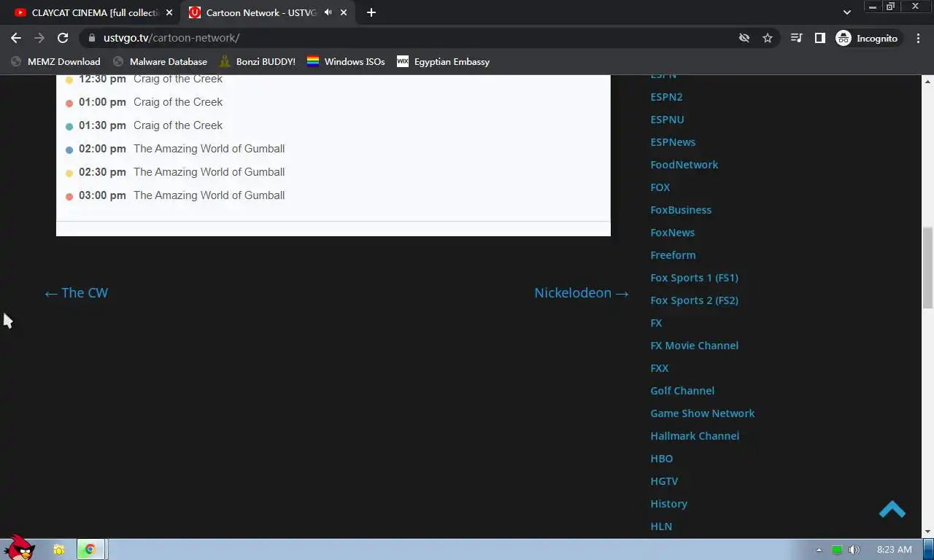Click the page vertical scrollbar thumb

pyautogui.click(x=927, y=268)
